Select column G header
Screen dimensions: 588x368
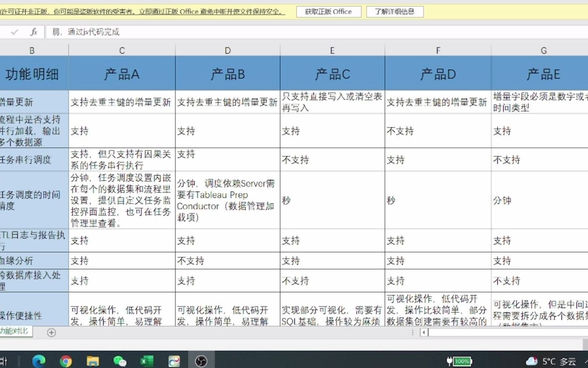tap(540, 51)
